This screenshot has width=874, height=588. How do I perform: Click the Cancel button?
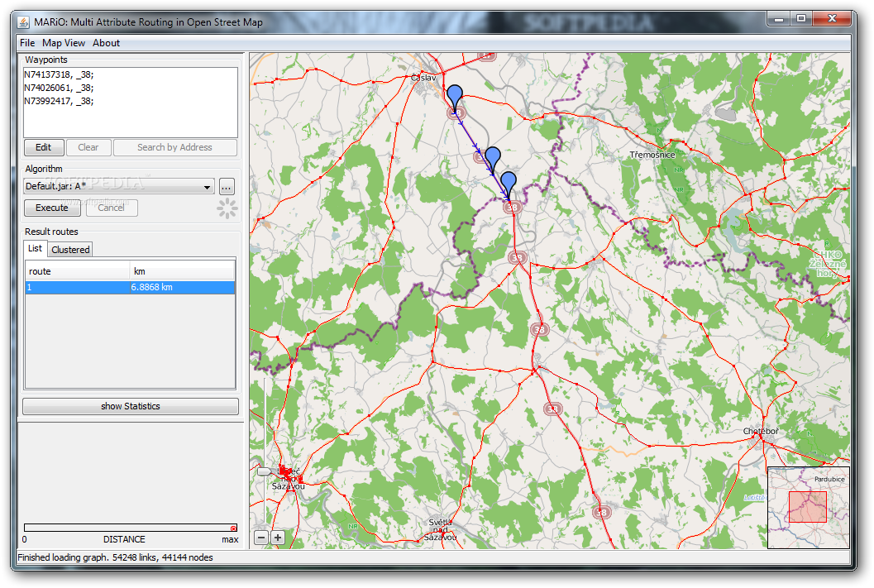pyautogui.click(x=112, y=208)
